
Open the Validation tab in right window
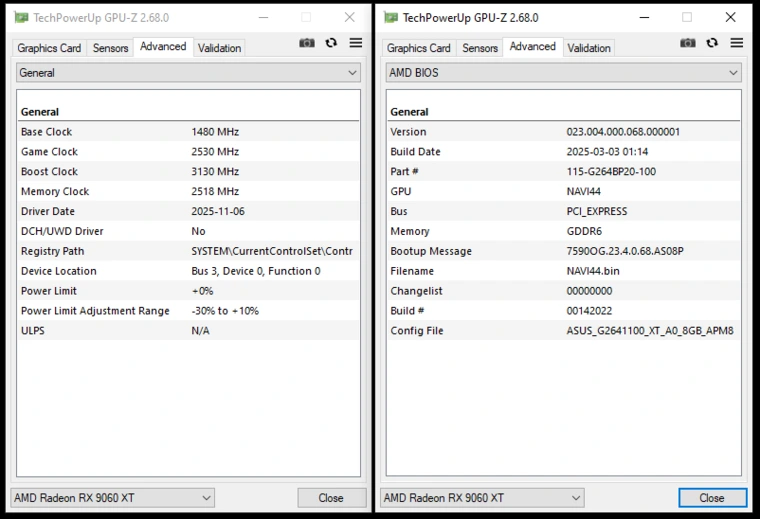click(x=589, y=48)
